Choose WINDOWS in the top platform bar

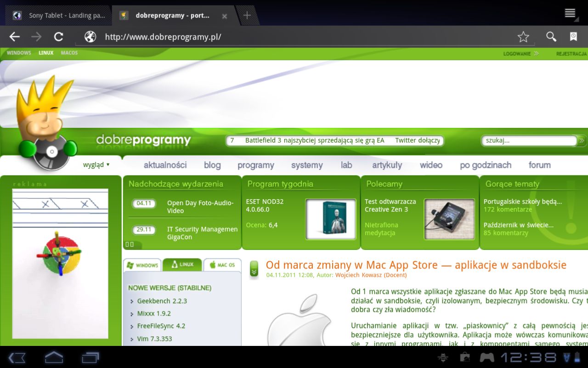click(x=19, y=53)
